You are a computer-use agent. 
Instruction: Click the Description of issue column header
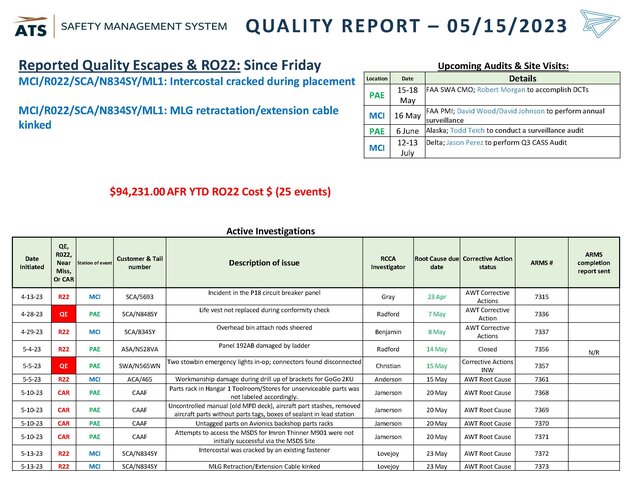(264, 263)
